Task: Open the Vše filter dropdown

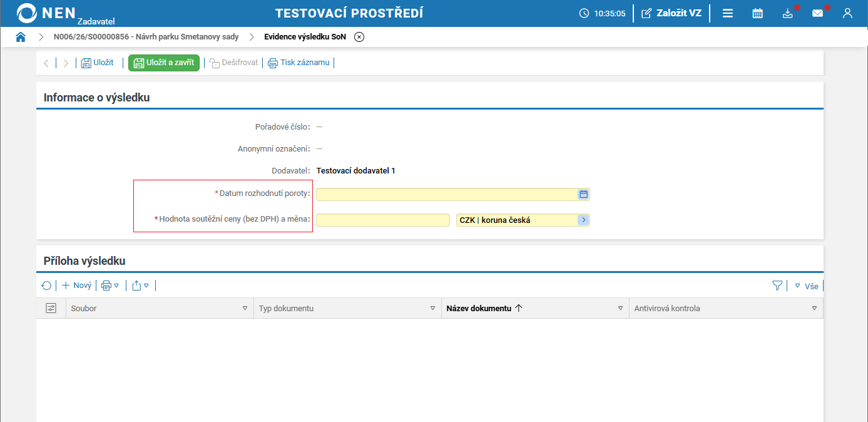Action: tap(806, 286)
